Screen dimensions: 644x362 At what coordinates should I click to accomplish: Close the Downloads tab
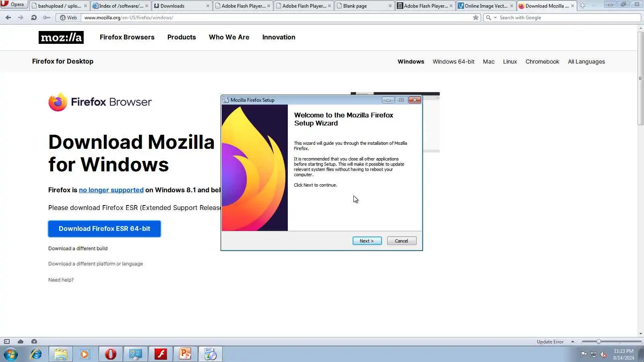click(208, 6)
